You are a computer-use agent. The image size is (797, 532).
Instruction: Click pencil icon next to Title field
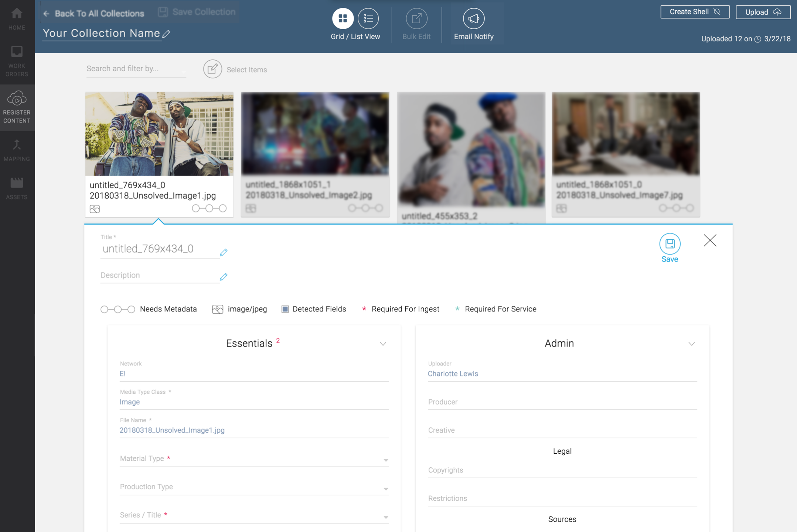(x=224, y=252)
